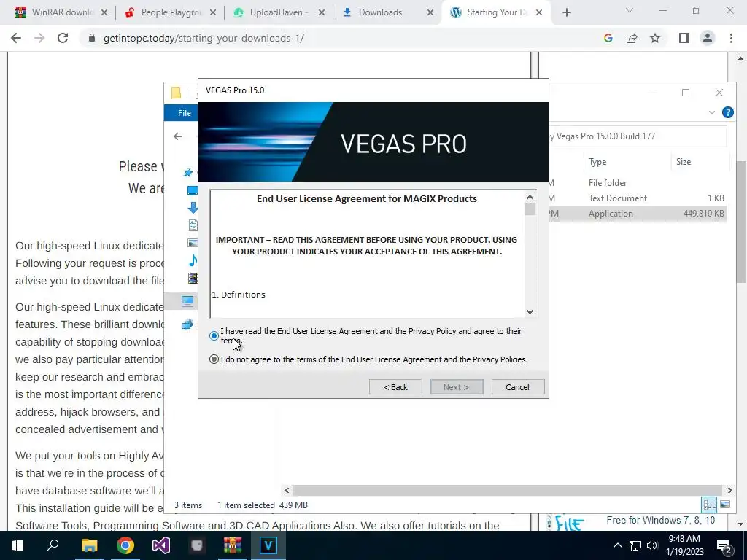Screen dimensions: 747x560
Task: Go back in File Explorer navigation
Action: [x=178, y=136]
